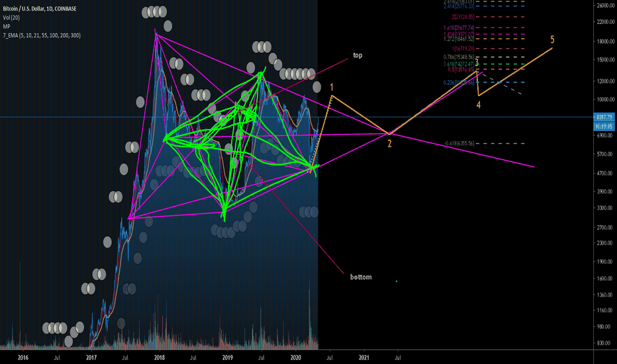Screen dimensions: 617x364
Task: Click the 2018 label on time axis
Action: click(160, 357)
